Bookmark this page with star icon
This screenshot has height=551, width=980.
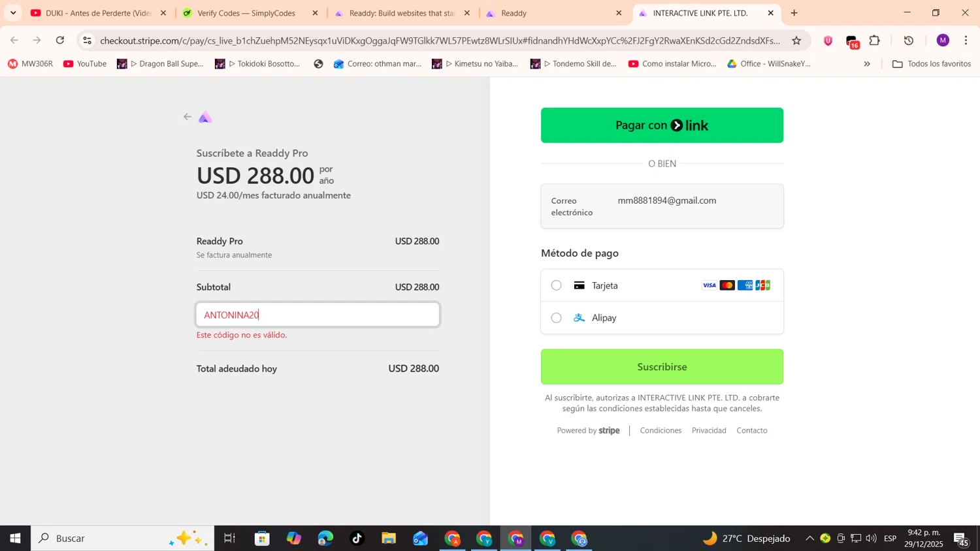796,40
